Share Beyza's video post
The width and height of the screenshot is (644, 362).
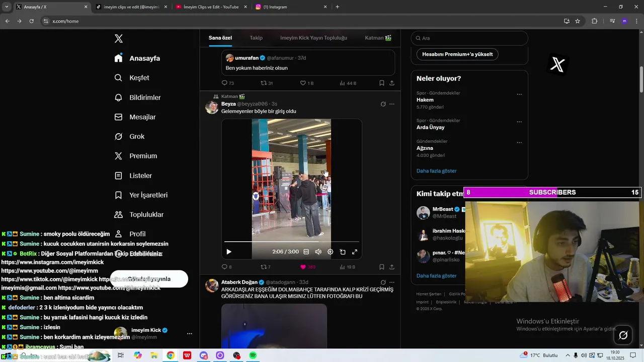click(392, 267)
